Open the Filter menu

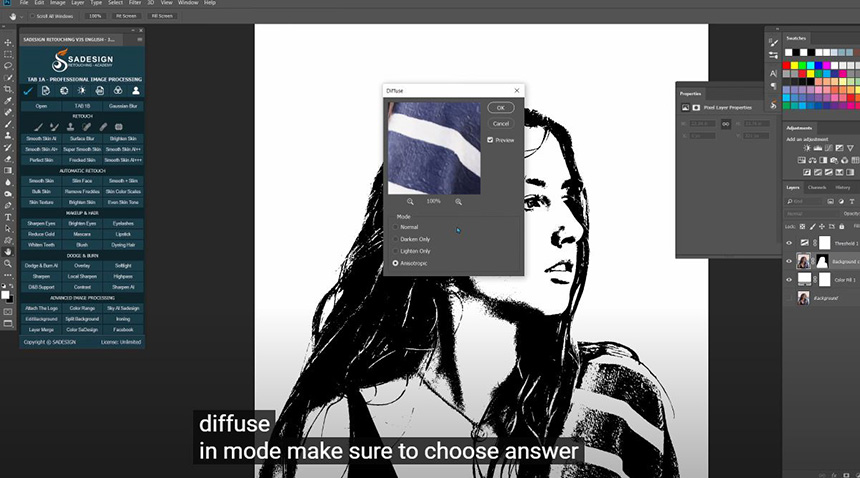(x=134, y=3)
